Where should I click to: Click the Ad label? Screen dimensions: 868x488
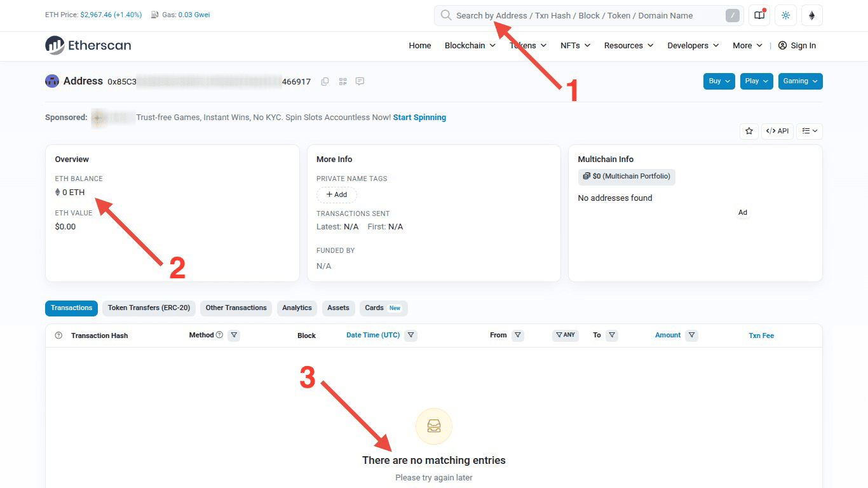(x=742, y=213)
